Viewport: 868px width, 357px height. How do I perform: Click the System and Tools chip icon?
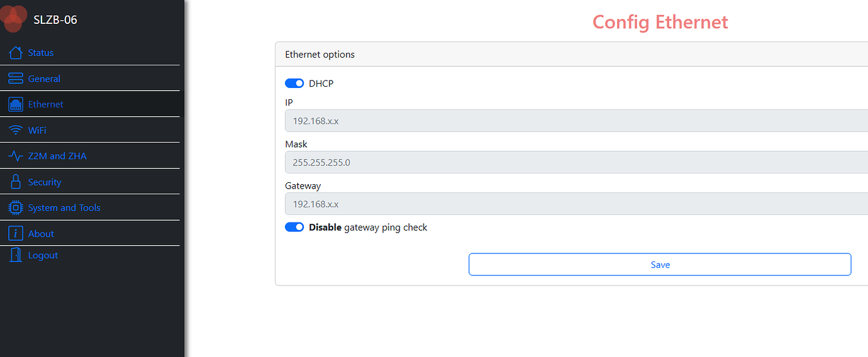[x=16, y=207]
